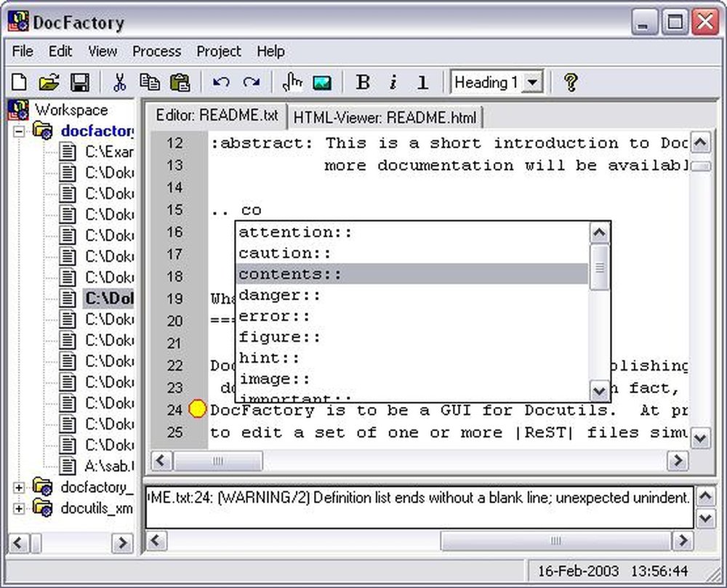727x588 pixels.
Task: Apply italic formatting with i icon
Action: point(393,82)
